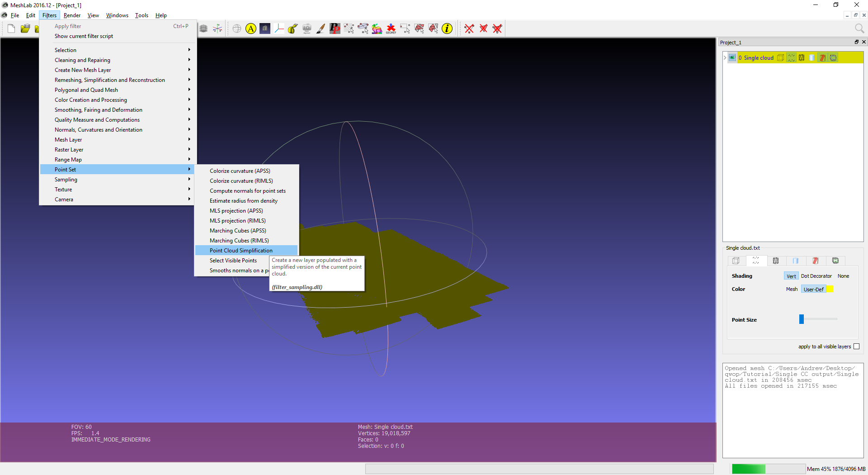Expand the Single cloud layer entry
The image size is (868, 475).
pos(725,58)
